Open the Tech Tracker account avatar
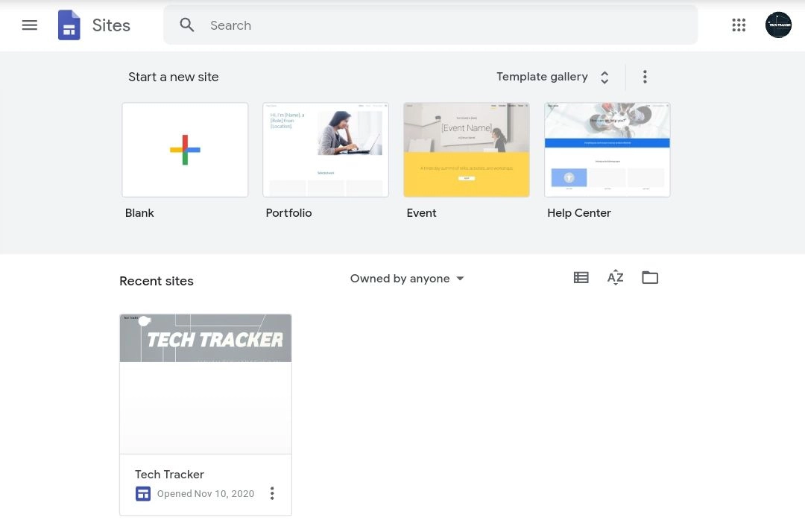This screenshot has height=532, width=805. [778, 25]
